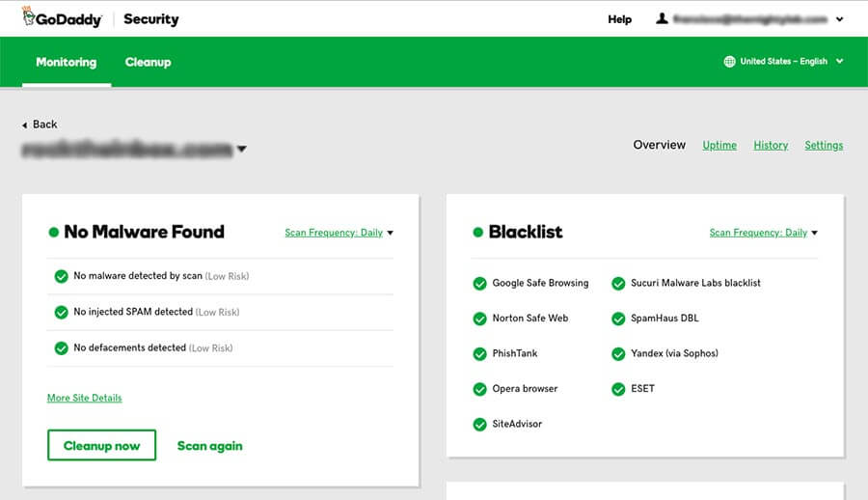Screen dimensions: 868x500
Task: Click the blurred account email in header
Action: [750, 19]
